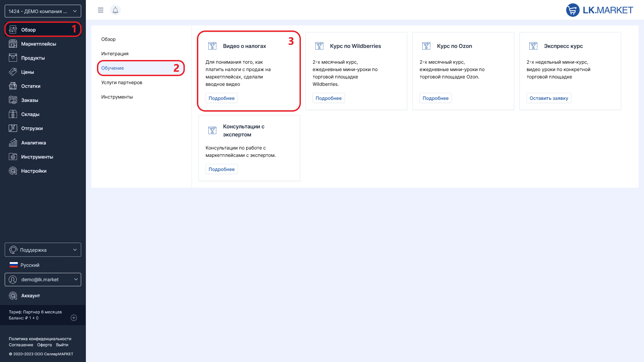Click Подробнее on Консультации с экспертом card
Viewport: 644px width, 362px height.
pyautogui.click(x=222, y=169)
